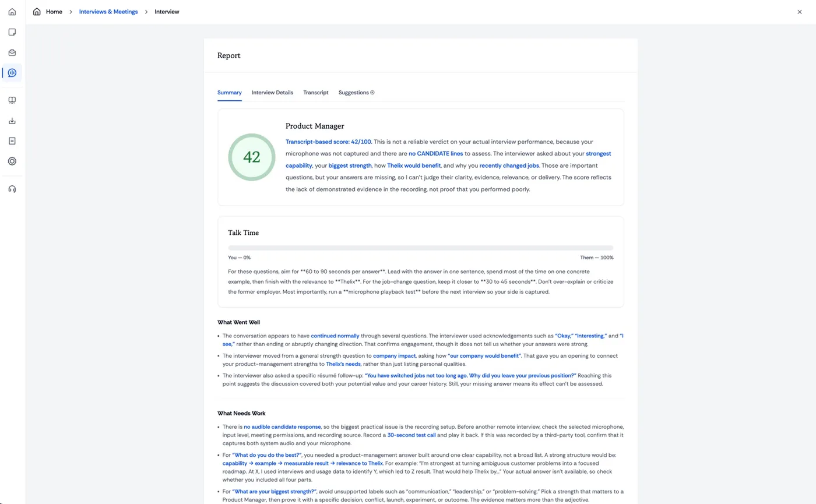Close the report with the X icon
This screenshot has height=504, width=816.
point(800,12)
